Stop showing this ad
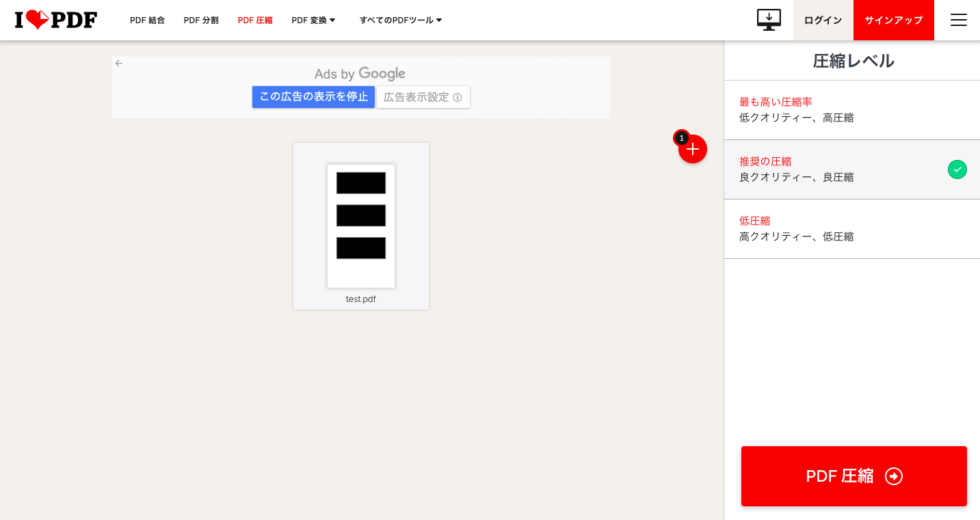 coord(314,97)
